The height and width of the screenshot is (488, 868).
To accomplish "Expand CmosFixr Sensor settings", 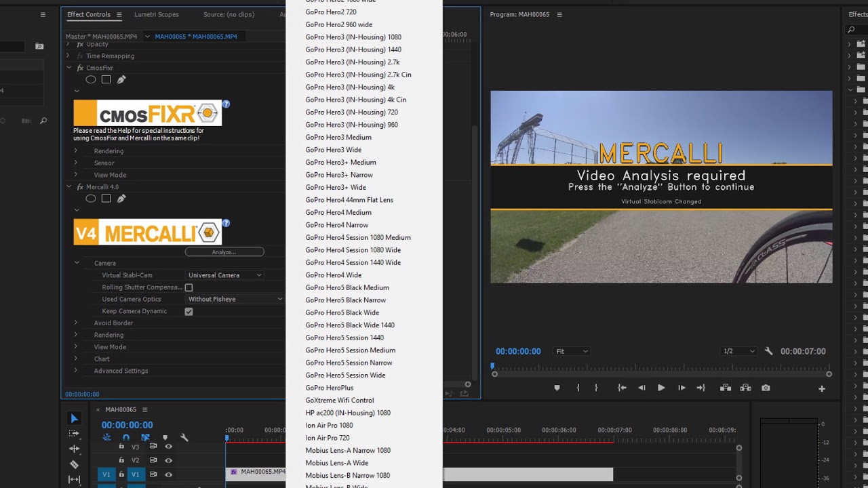I will (x=75, y=163).
